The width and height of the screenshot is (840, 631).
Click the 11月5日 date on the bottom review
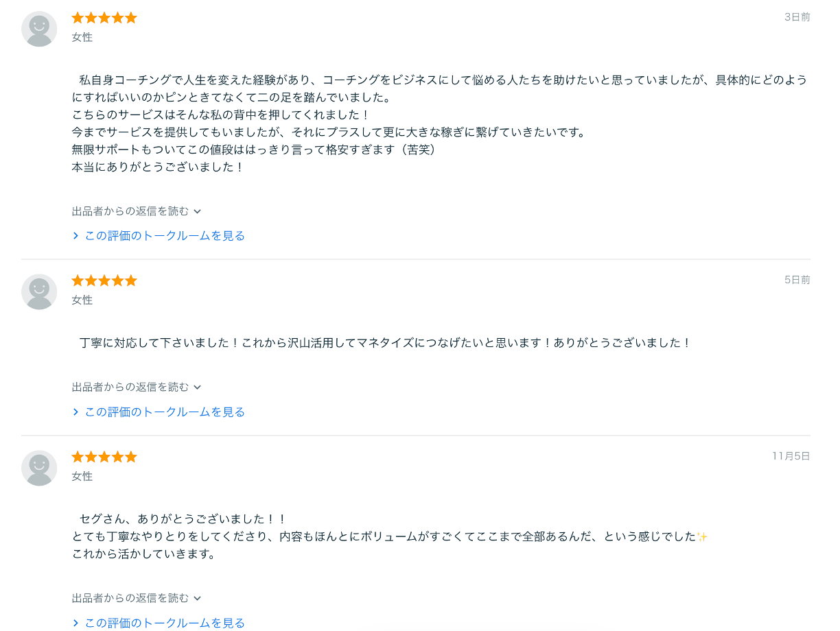point(790,455)
